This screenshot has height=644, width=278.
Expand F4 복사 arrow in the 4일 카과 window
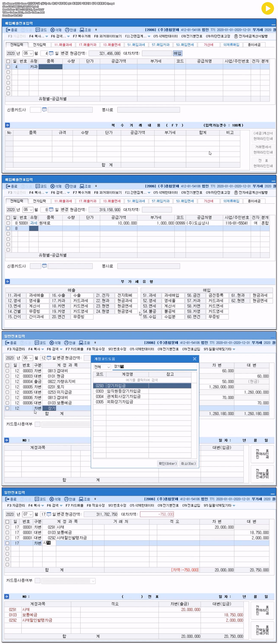pos(46,37)
